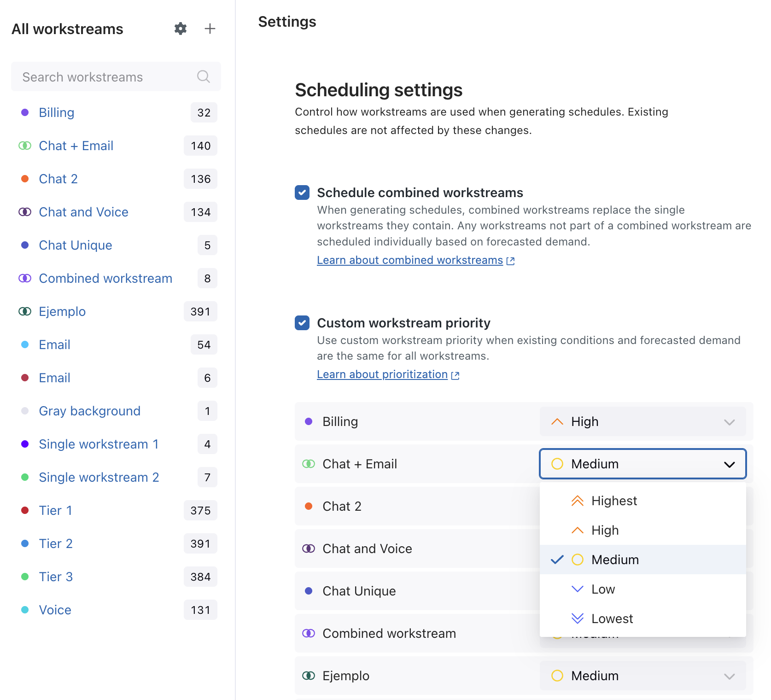Click the search magnifier icon
Viewport: 771px width, 700px height.
point(203,76)
